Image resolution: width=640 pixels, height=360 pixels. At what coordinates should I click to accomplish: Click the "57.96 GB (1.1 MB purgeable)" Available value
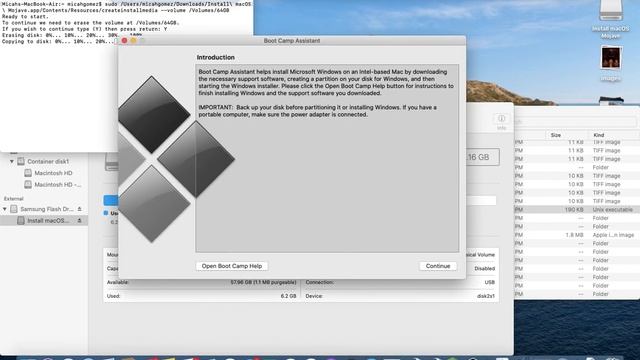pyautogui.click(x=263, y=282)
